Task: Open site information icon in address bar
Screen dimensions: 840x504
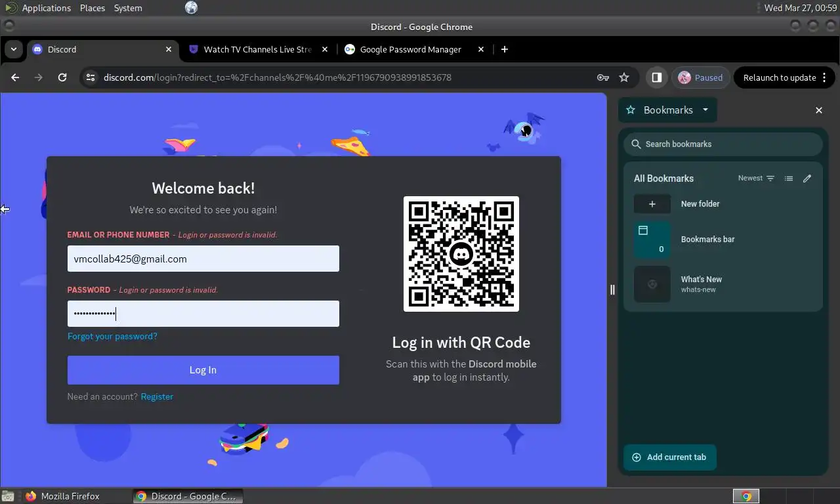Action: coord(91,77)
